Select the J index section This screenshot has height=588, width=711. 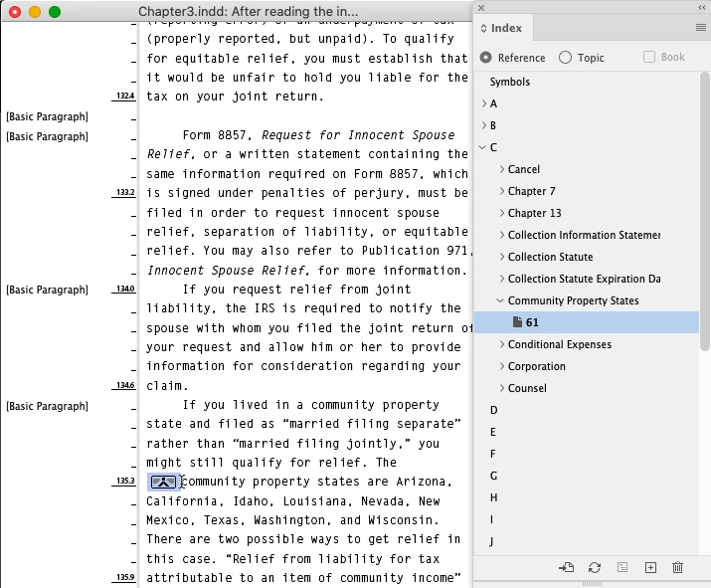(x=492, y=541)
